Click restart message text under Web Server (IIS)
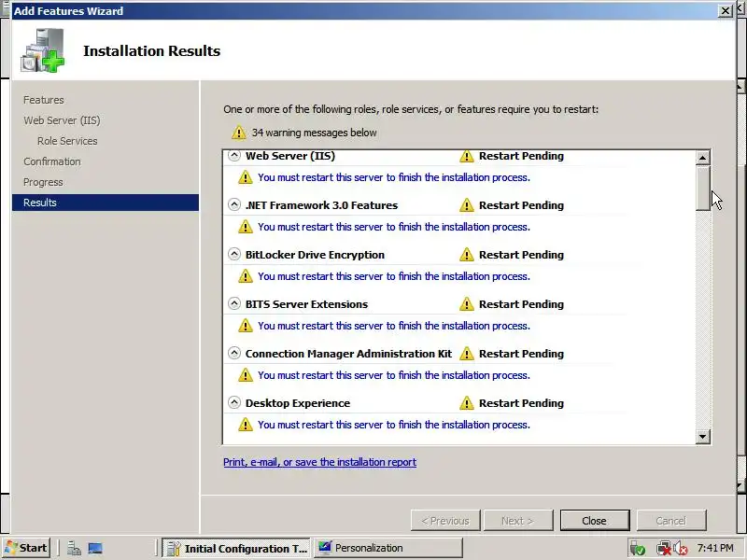The width and height of the screenshot is (747, 560). [393, 177]
